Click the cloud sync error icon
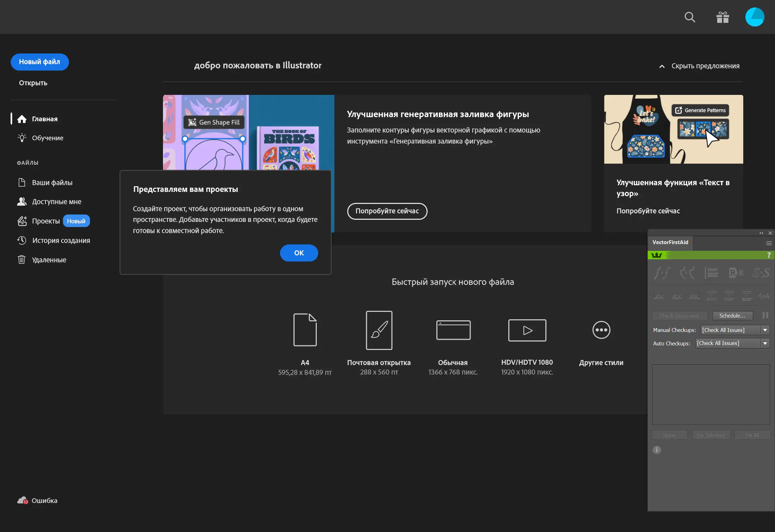 pos(23,500)
